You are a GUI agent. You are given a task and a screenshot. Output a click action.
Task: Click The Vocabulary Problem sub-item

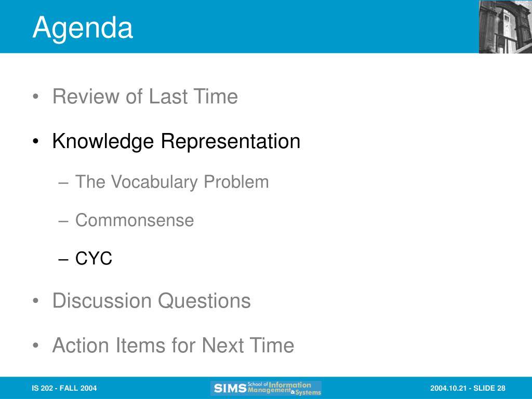(172, 182)
